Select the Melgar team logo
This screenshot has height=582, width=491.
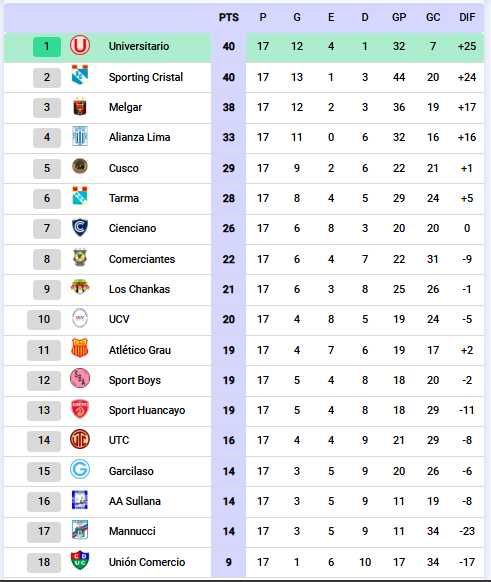(x=80, y=107)
